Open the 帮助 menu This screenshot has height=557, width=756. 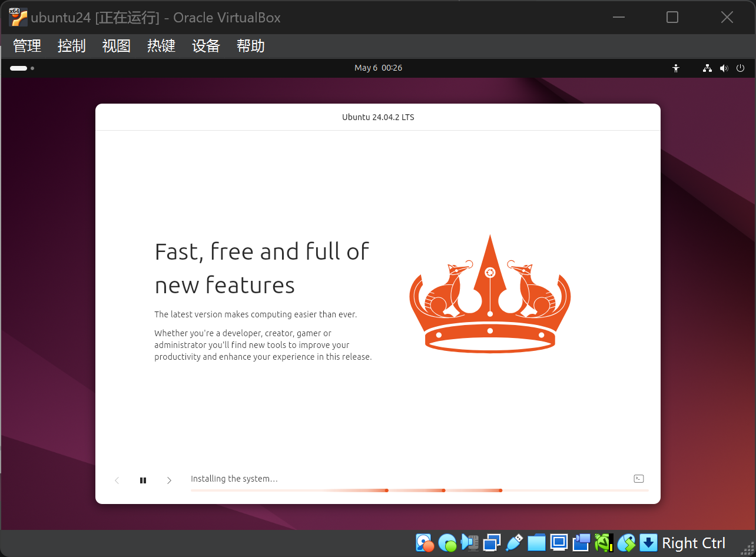251,46
